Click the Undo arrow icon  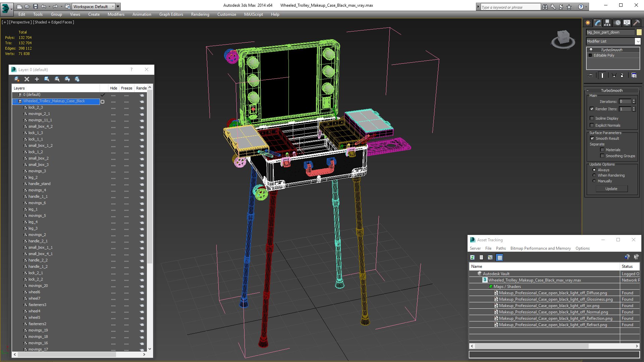[x=44, y=6]
